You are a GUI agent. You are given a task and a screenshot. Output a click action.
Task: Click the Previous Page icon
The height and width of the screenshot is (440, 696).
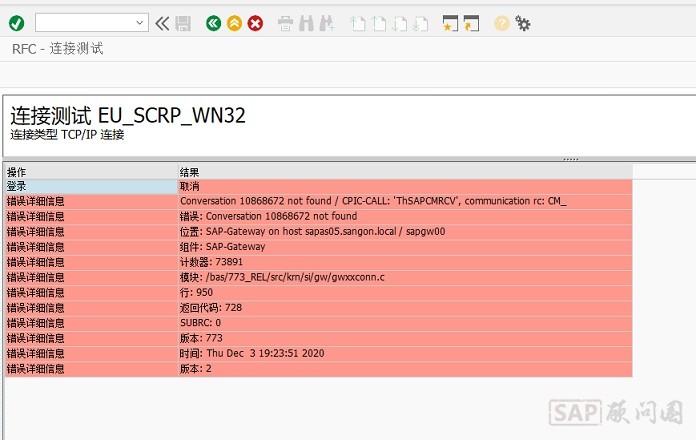[379, 23]
